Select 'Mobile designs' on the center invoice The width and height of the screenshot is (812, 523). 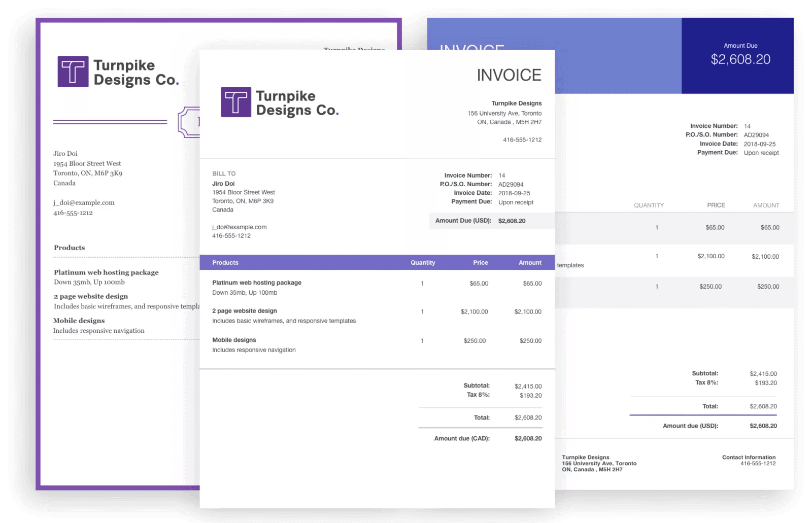coord(234,340)
